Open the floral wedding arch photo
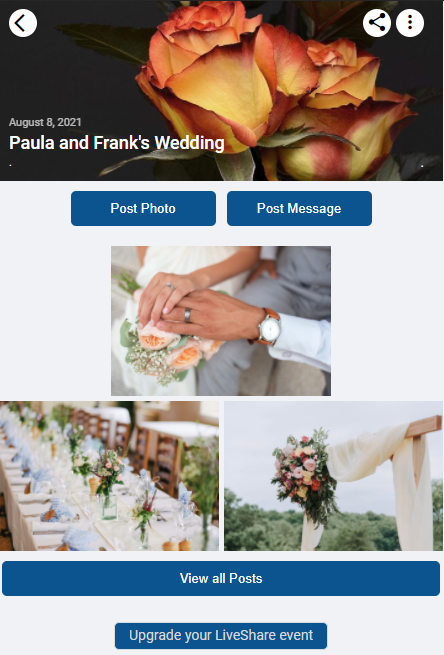The height and width of the screenshot is (655, 444). [x=333, y=476]
